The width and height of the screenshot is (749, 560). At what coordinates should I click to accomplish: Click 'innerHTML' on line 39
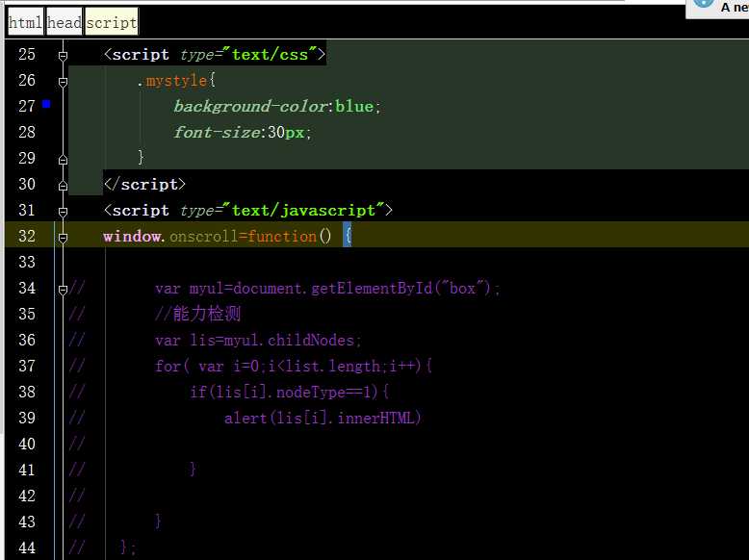coord(375,418)
